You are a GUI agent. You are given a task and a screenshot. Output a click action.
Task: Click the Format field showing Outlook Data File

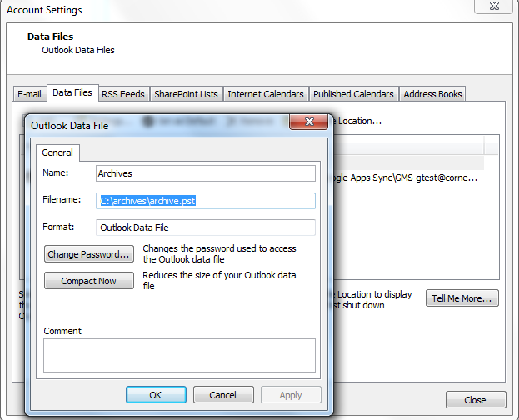coord(205,227)
